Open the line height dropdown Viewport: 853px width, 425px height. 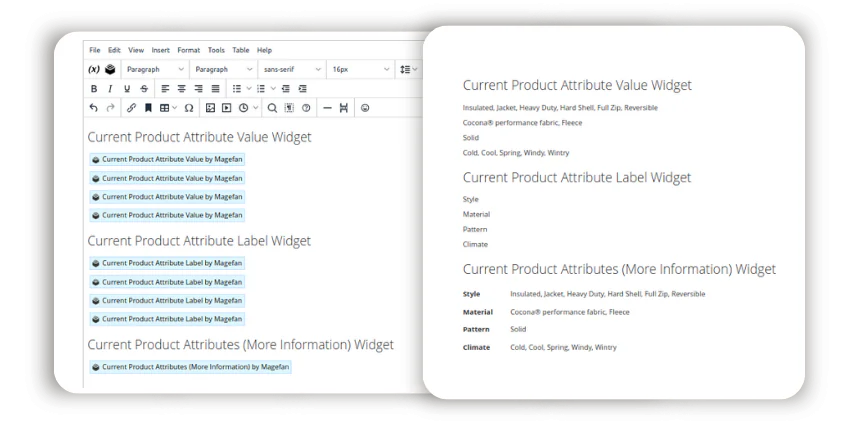click(409, 70)
